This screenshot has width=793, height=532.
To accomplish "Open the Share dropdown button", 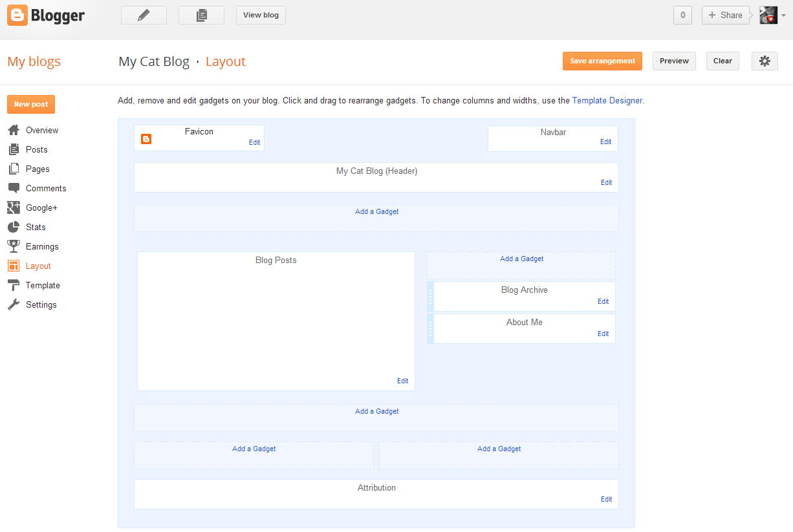I will pos(725,16).
